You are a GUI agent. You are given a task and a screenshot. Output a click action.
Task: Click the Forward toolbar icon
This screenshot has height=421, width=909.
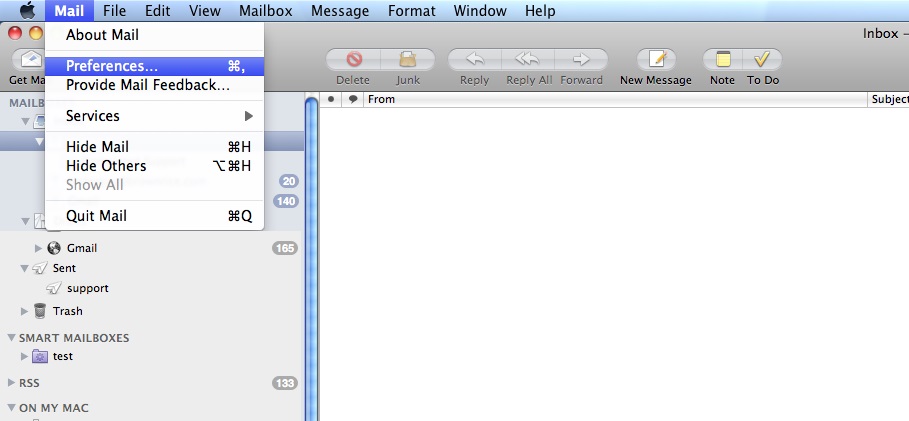click(x=581, y=59)
